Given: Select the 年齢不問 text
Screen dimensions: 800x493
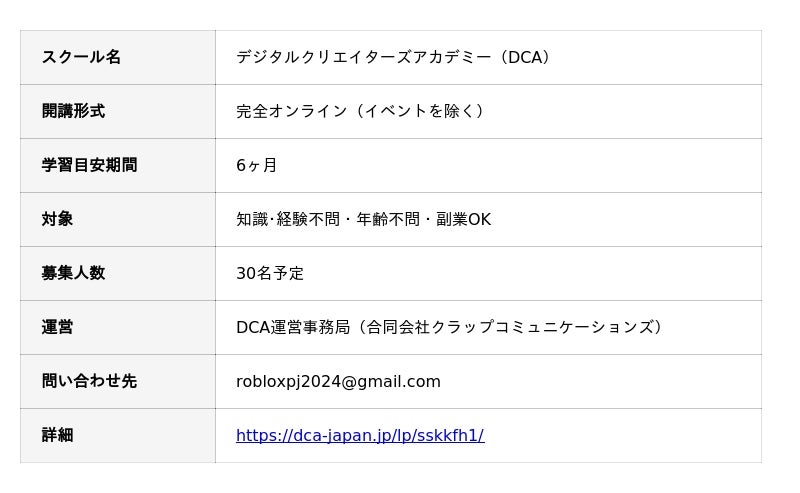Looking at the screenshot, I should click(x=388, y=219).
